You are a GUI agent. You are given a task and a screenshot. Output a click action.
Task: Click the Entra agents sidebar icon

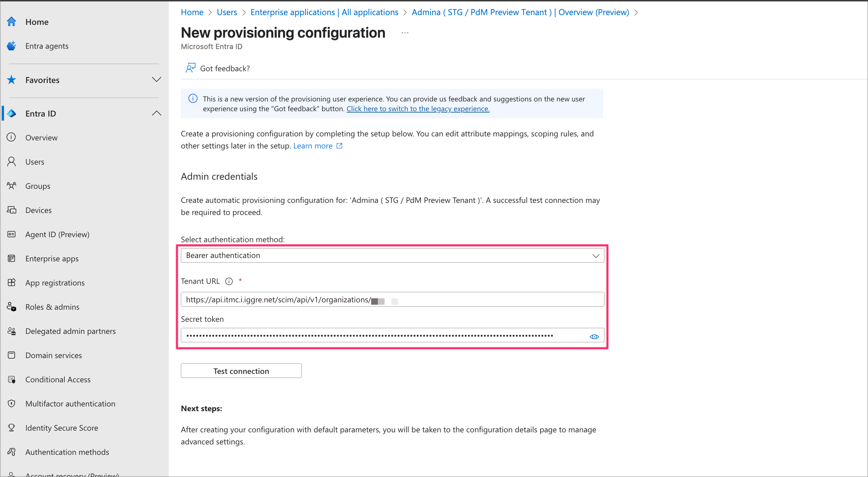(x=11, y=46)
